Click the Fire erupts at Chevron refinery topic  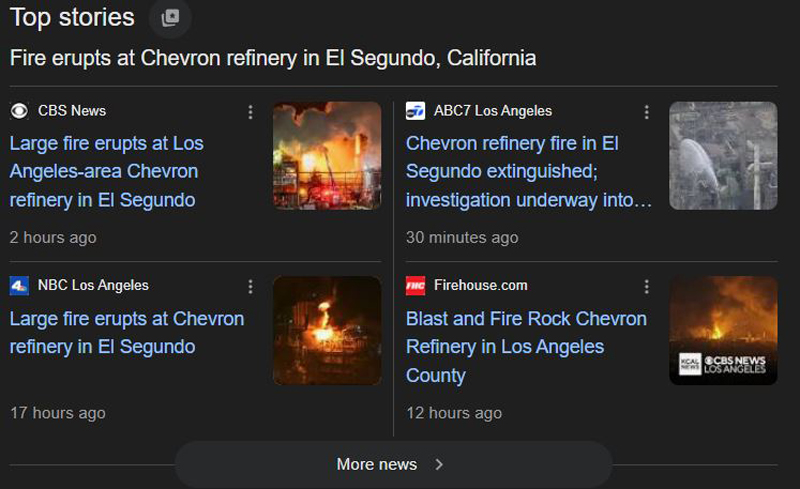[273, 58]
